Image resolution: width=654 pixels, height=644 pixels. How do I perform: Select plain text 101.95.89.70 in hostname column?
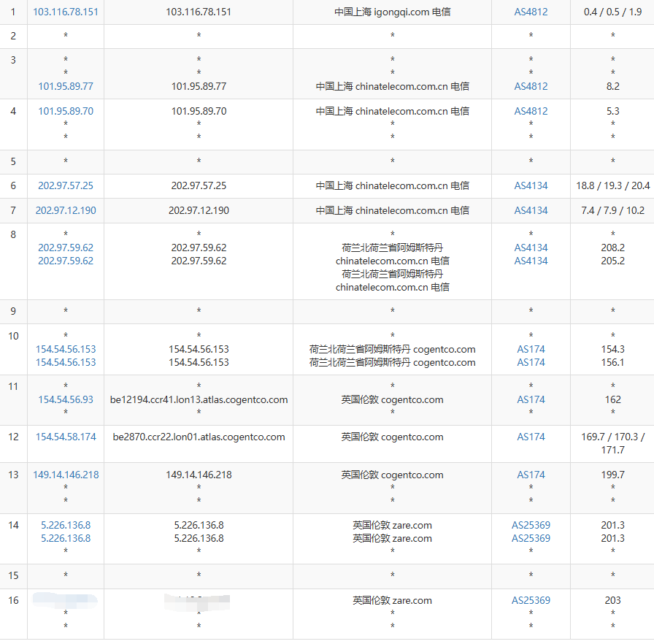199,111
